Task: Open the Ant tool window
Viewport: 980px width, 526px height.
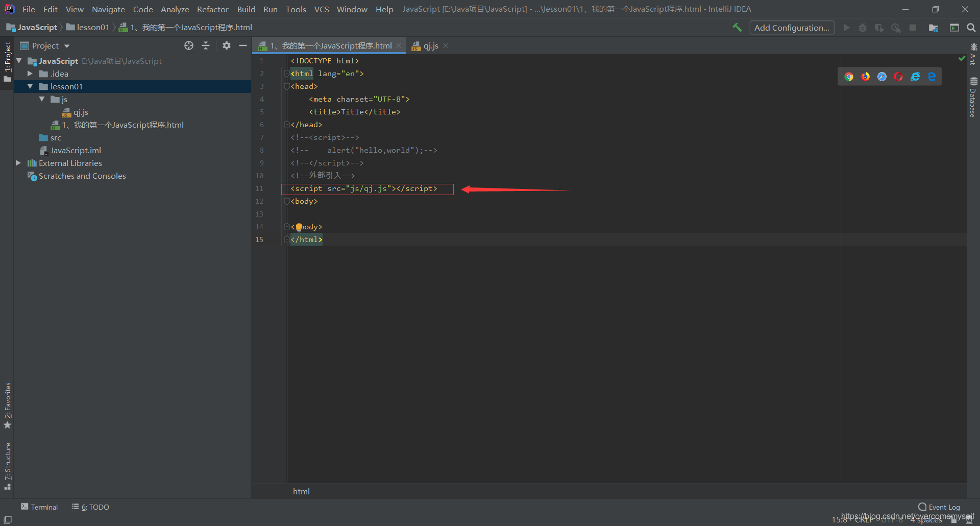Action: point(973,54)
